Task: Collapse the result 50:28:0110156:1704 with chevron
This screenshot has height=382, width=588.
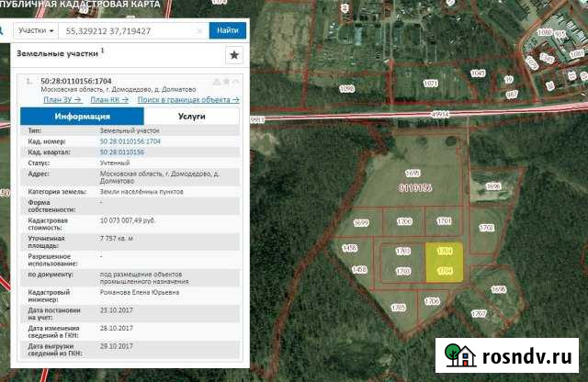Action: coord(234,82)
